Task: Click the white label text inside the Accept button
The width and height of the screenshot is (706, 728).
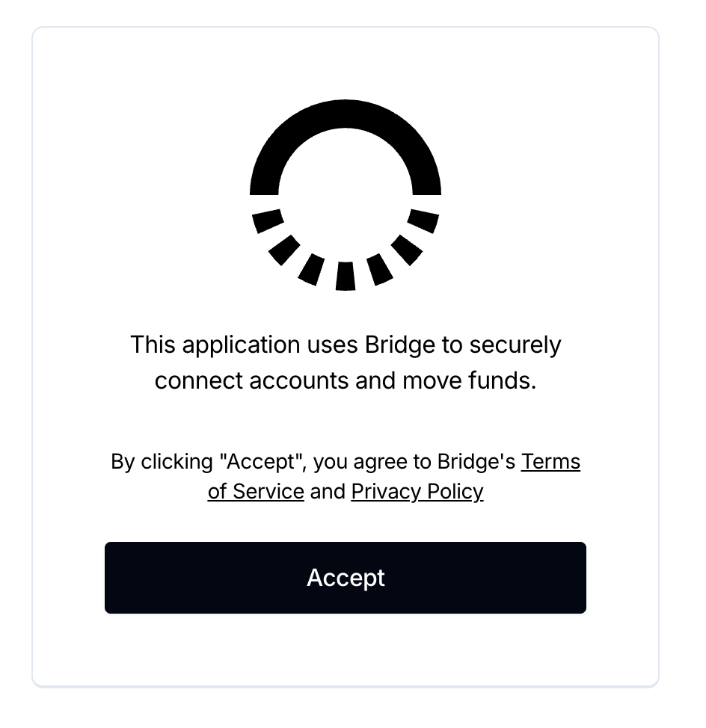Action: pyautogui.click(x=346, y=578)
